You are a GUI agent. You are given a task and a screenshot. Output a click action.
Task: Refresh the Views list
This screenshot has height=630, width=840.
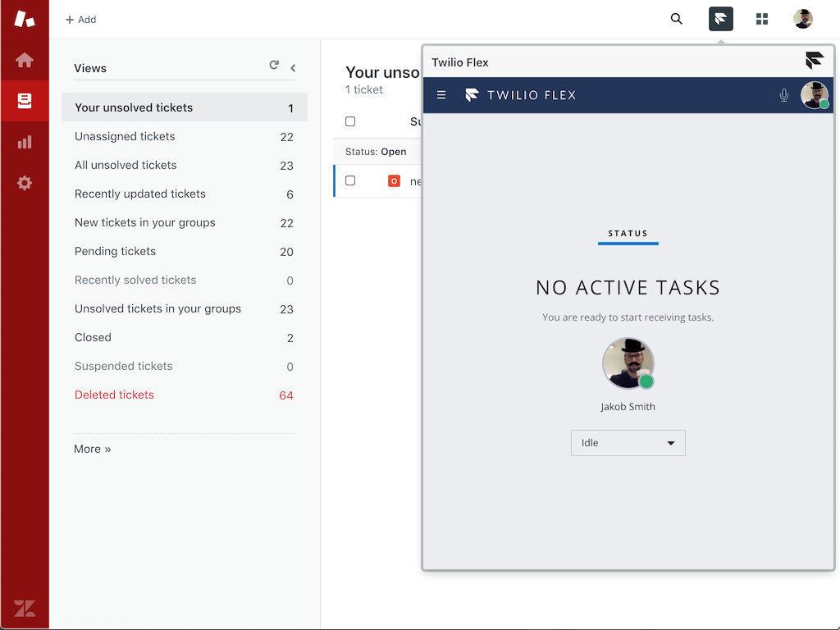pos(274,65)
